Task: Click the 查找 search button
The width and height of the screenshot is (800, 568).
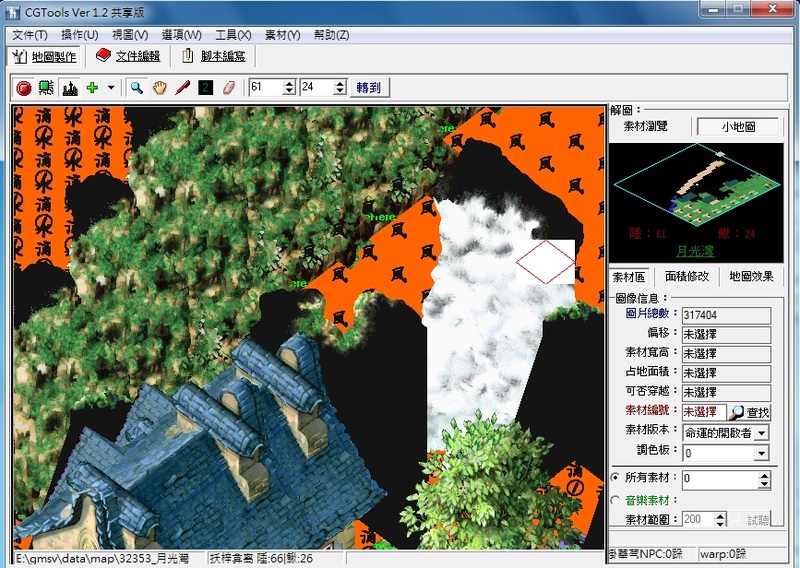Action: [750, 412]
